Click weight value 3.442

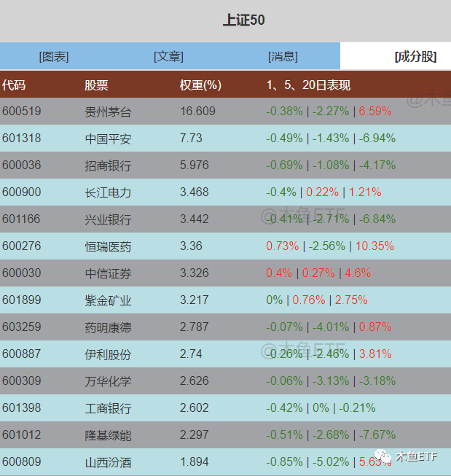195,219
